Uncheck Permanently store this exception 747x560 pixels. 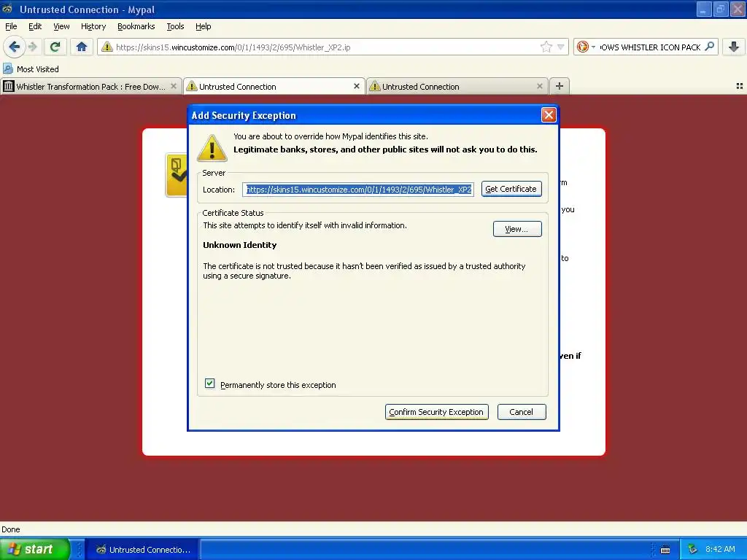pyautogui.click(x=209, y=384)
